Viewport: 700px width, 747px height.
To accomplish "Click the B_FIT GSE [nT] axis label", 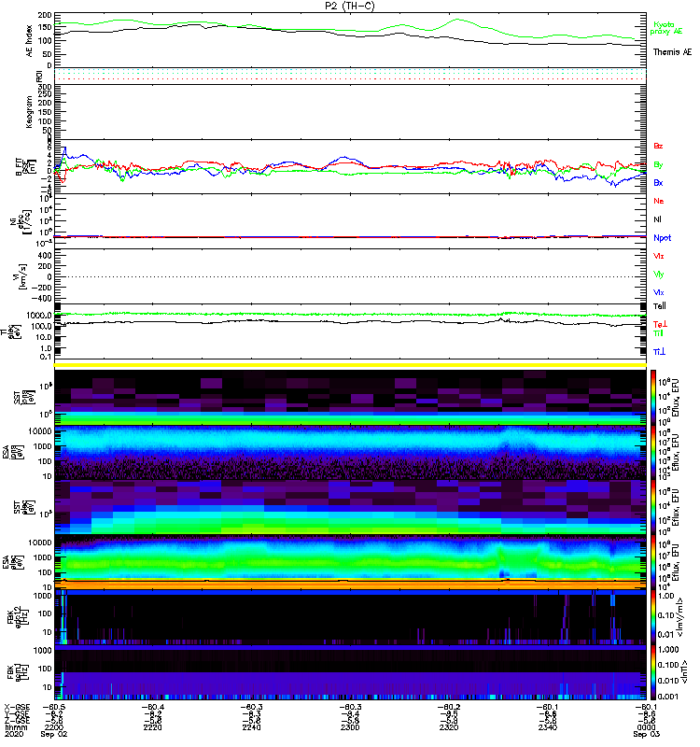I will (x=26, y=166).
